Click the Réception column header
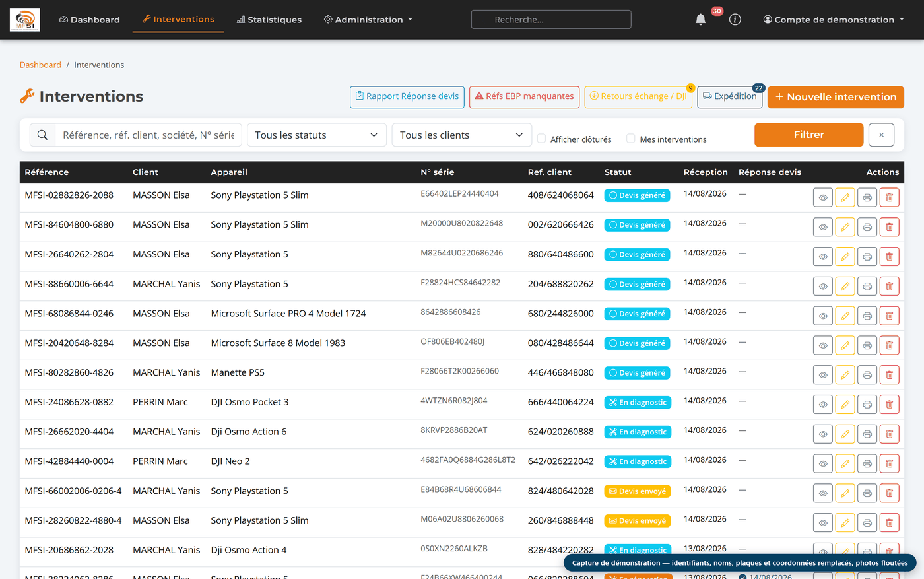 point(706,172)
